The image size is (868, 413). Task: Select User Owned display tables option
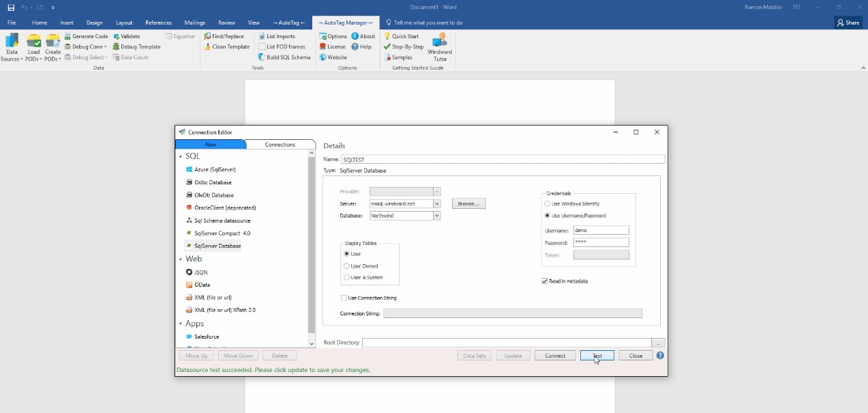click(347, 266)
